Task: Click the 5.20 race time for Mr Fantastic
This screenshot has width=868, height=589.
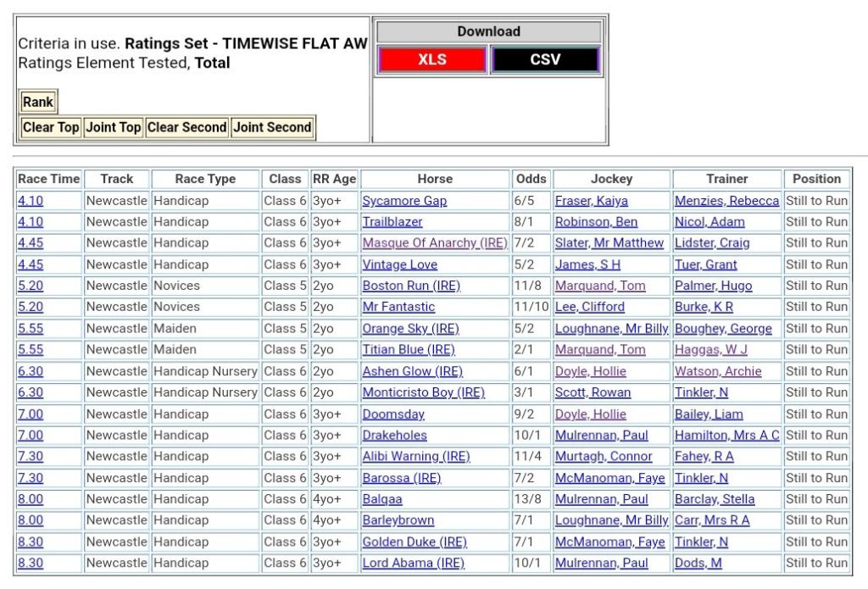Action: (31, 307)
